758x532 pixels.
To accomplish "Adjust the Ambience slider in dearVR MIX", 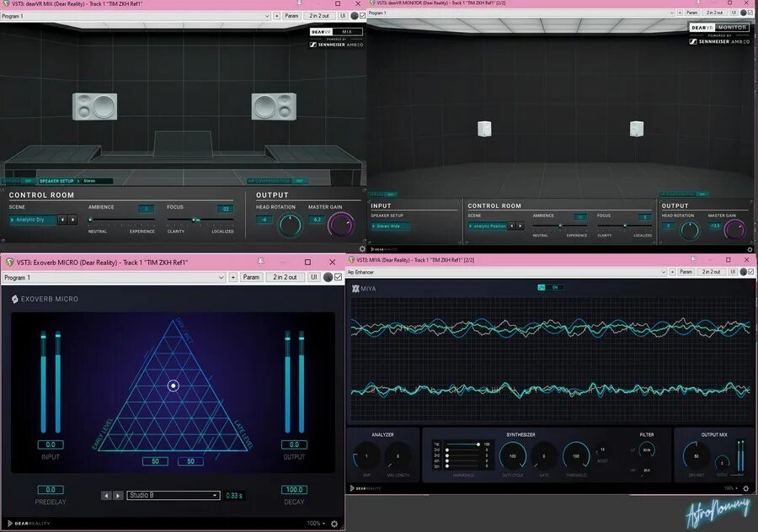I will pos(121,220).
